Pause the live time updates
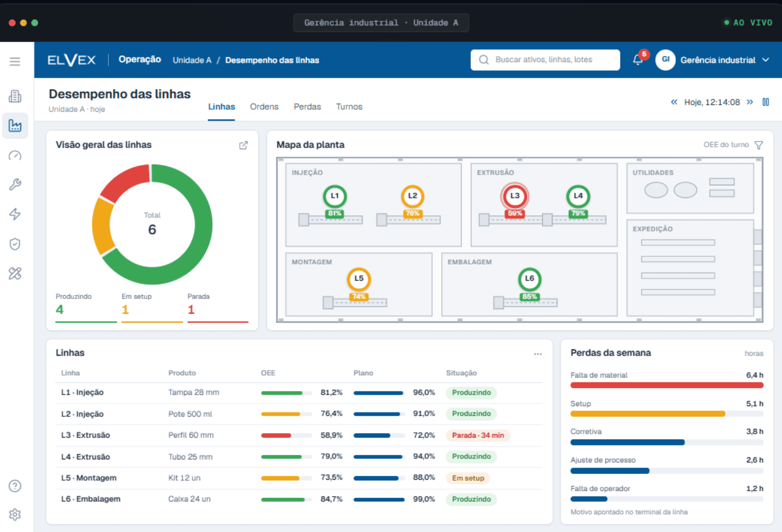The width and height of the screenshot is (782, 532). coord(766,102)
